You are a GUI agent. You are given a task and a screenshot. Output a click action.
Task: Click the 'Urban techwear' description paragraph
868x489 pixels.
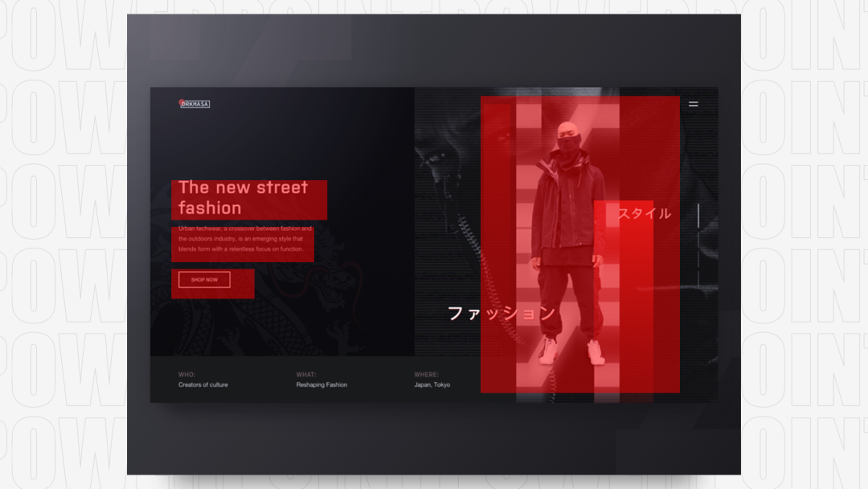[244, 239]
